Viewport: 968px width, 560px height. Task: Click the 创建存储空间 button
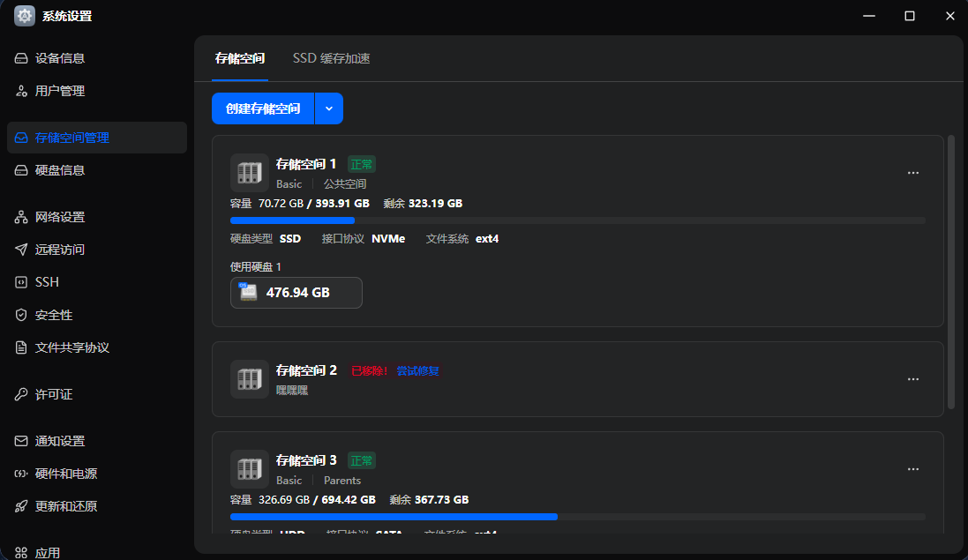[263, 108]
